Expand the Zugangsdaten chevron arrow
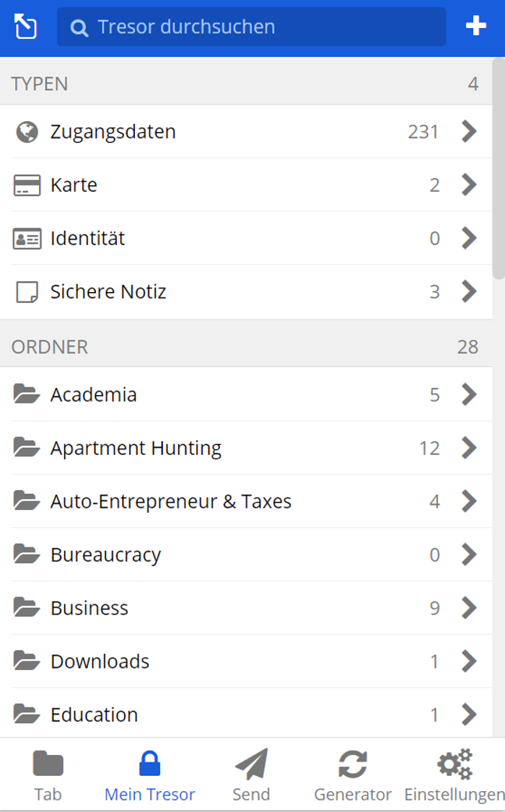Screen dimensions: 505x812 click(x=470, y=132)
